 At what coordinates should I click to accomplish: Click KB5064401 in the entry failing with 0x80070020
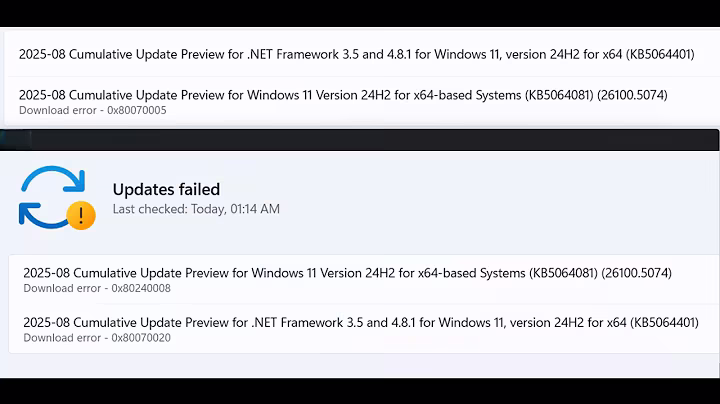click(661, 322)
